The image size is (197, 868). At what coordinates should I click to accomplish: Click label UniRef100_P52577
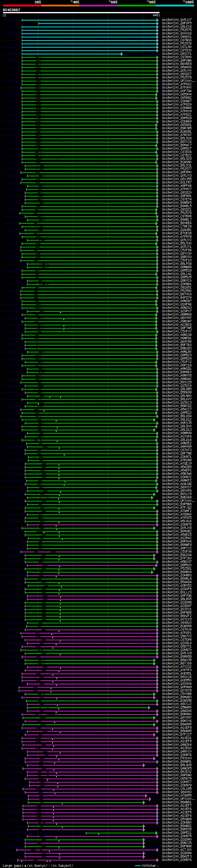177,169
